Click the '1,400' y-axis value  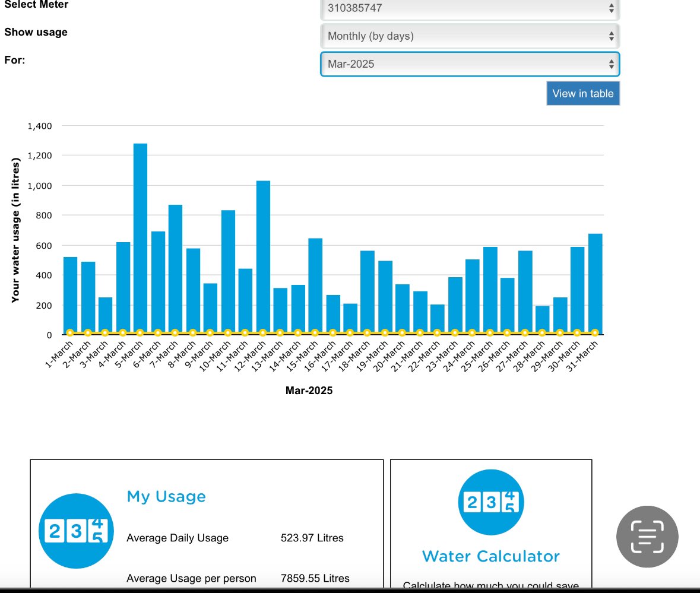pyautogui.click(x=40, y=126)
